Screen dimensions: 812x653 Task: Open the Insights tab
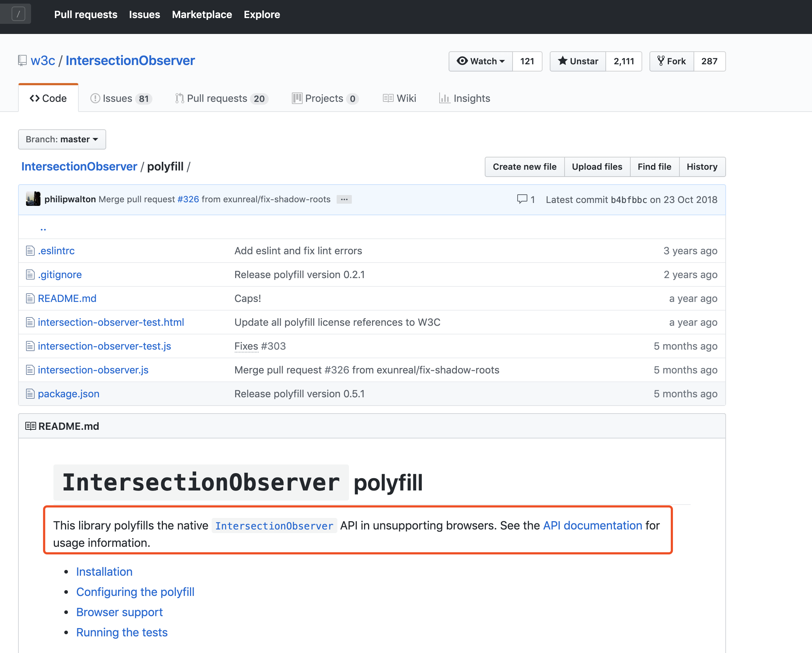pyautogui.click(x=465, y=99)
